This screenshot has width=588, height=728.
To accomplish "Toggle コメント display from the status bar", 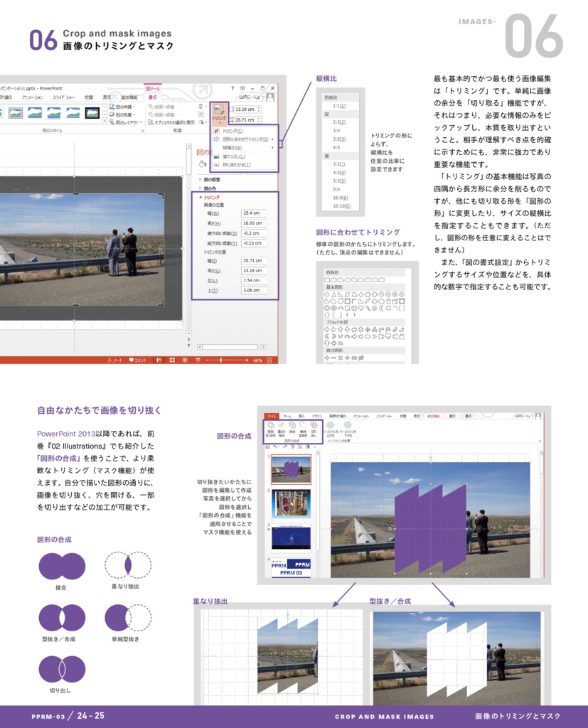I will tap(137, 360).
